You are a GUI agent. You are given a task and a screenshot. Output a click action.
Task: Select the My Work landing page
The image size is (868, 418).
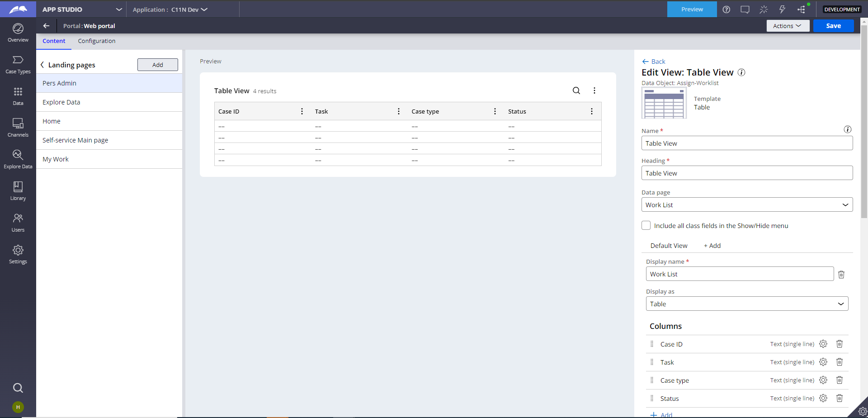(x=56, y=159)
